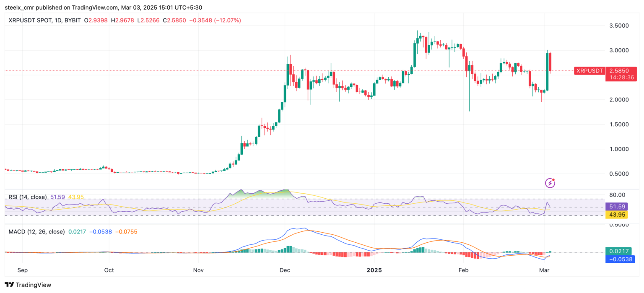
Task: Toggle the RSI (14, close) indicator label
Action: pyautogui.click(x=28, y=196)
